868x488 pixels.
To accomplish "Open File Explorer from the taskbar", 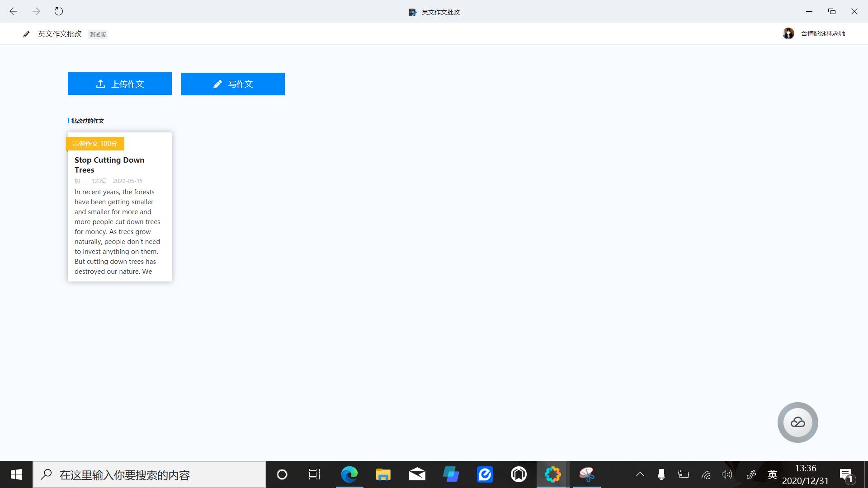I will click(x=383, y=474).
